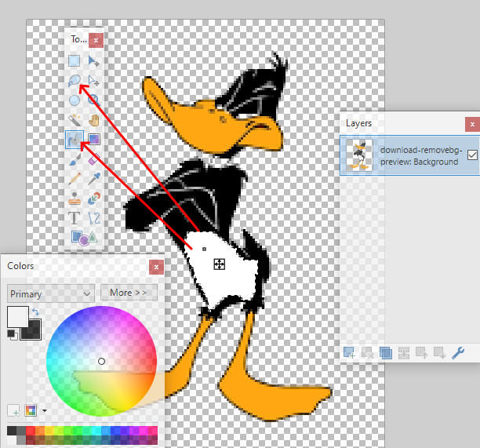
Task: Duplicate the selected layer
Action: [x=386, y=353]
